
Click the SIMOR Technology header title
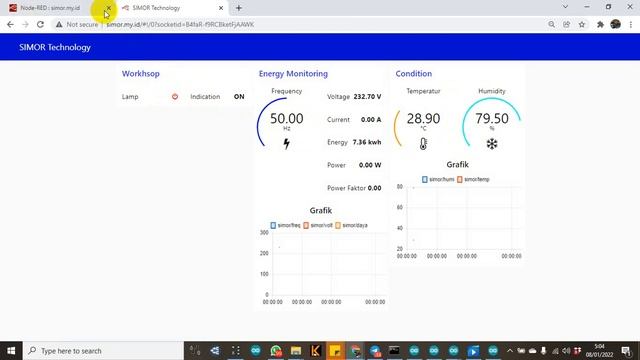point(55,47)
